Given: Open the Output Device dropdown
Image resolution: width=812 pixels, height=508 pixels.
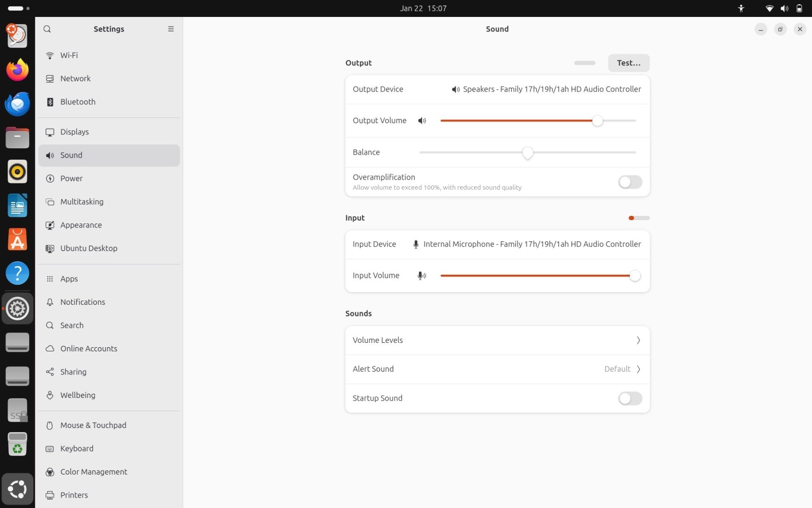Looking at the screenshot, I should pos(546,89).
